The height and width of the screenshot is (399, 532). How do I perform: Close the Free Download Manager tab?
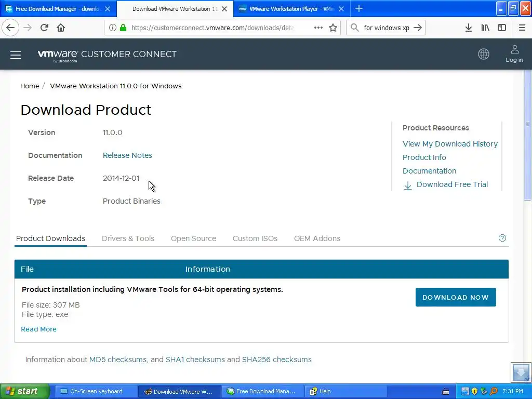108,9
